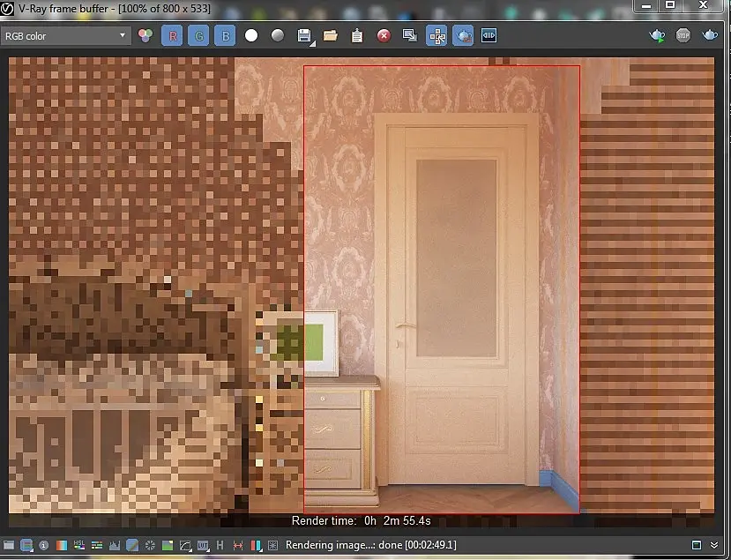Viewport: 731px width, 560px height.
Task: Toggle stereo red/cyan icon
Action: (x=256, y=545)
